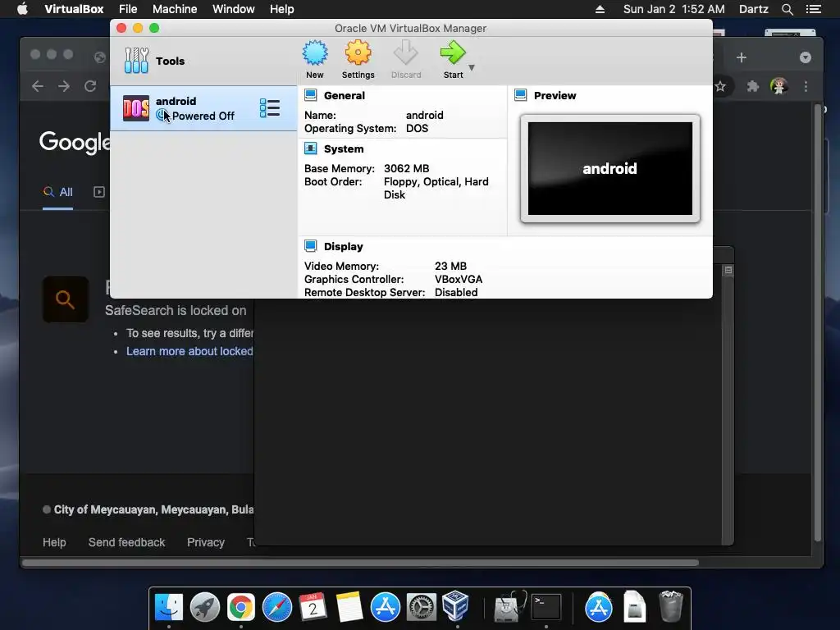Open the Apple menu
This screenshot has height=630, width=840.
22,9
